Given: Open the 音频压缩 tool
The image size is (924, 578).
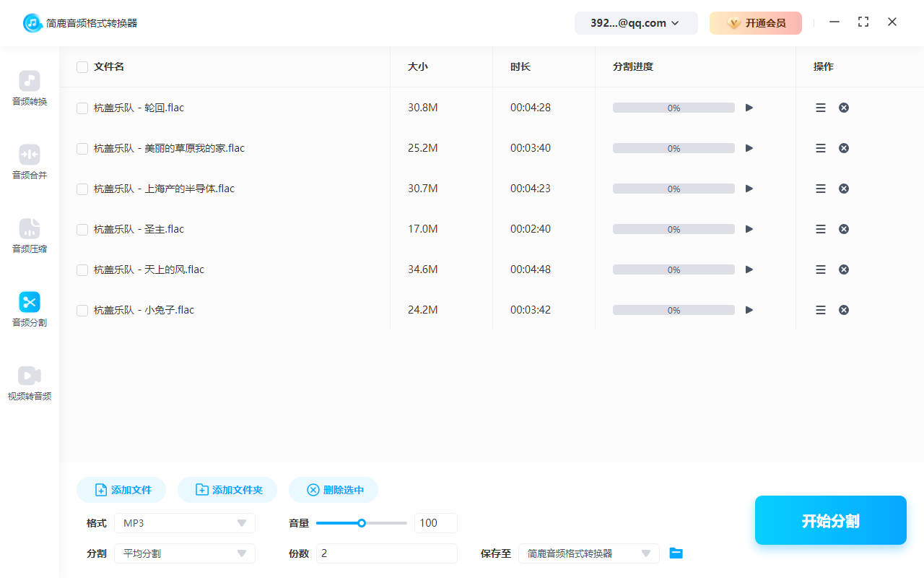Looking at the screenshot, I should click(x=30, y=236).
